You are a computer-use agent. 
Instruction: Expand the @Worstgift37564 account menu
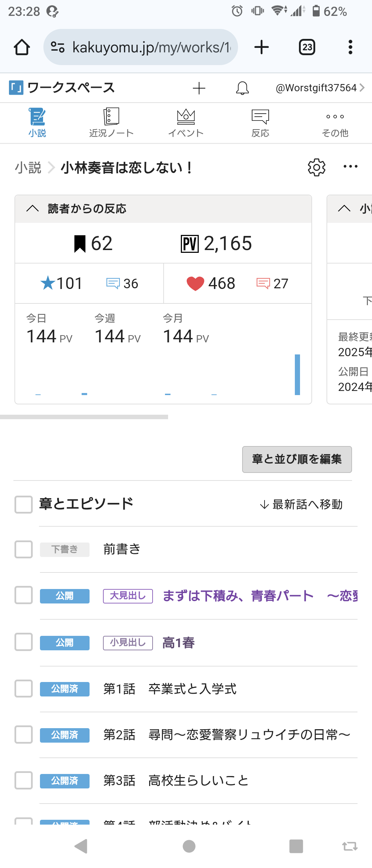tap(320, 88)
